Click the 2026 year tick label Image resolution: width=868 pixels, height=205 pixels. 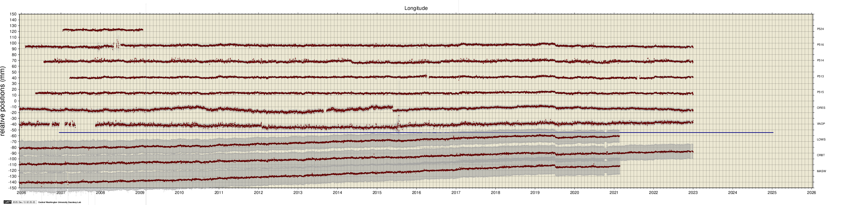pos(811,193)
